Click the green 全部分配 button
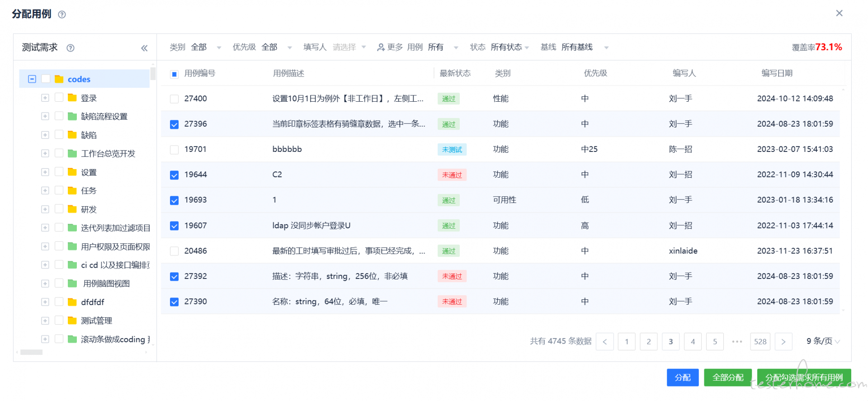Viewport: 868px width, 401px height. tap(727, 377)
